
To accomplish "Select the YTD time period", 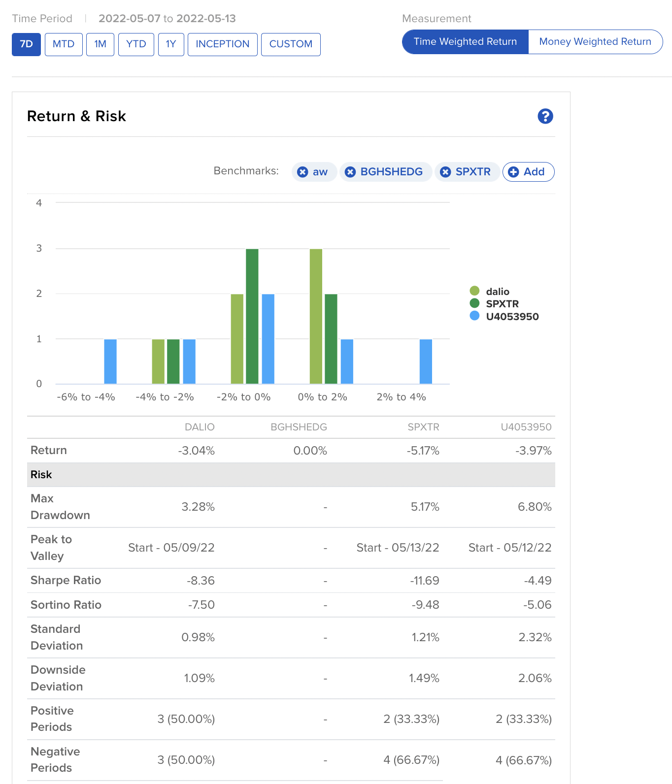I will [x=136, y=44].
